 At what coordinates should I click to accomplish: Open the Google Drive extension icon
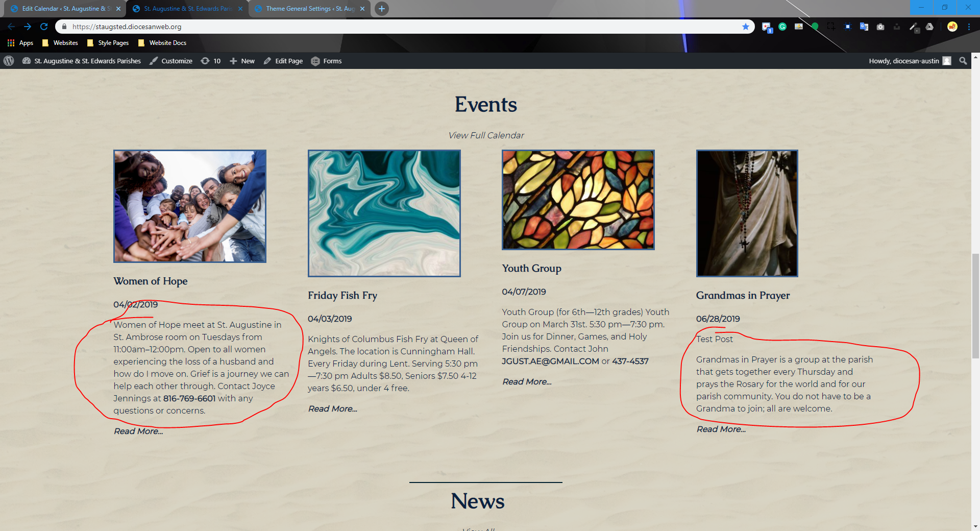point(929,27)
